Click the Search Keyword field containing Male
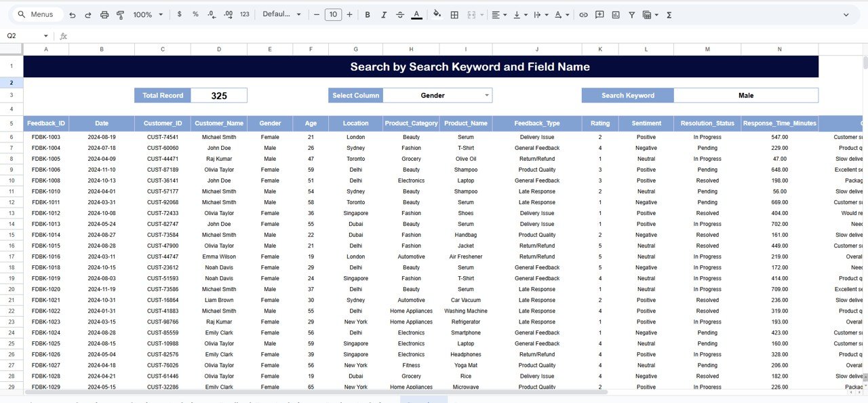Screen dimensions: 868x403 coord(745,94)
